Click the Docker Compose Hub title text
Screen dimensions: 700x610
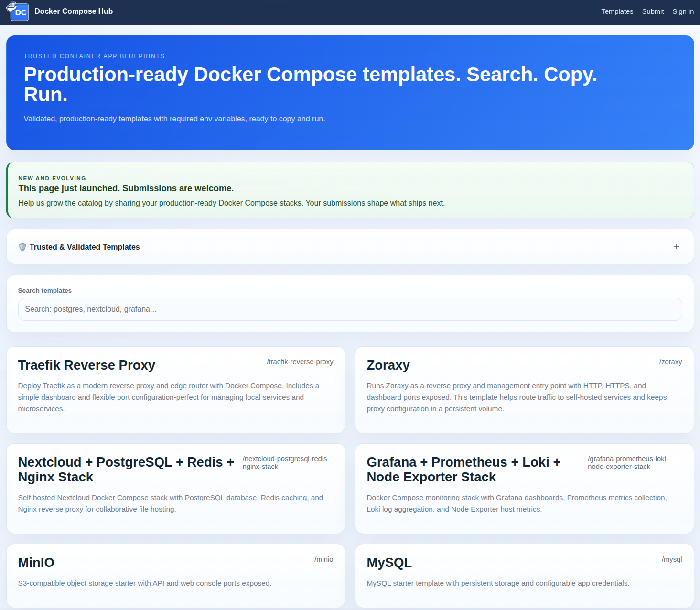click(73, 11)
